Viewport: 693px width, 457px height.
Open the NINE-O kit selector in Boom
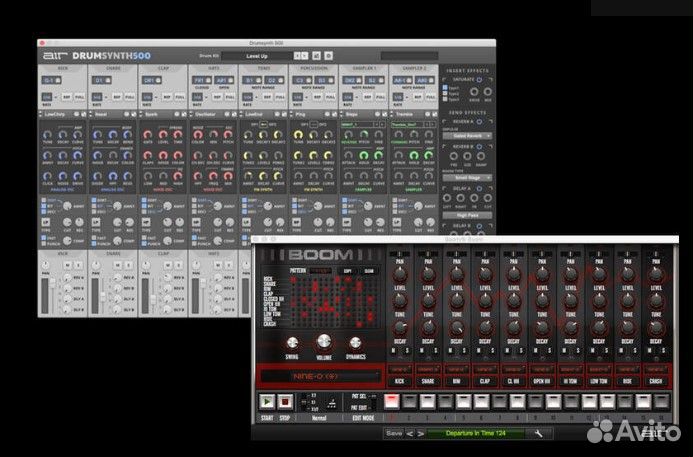tap(320, 376)
